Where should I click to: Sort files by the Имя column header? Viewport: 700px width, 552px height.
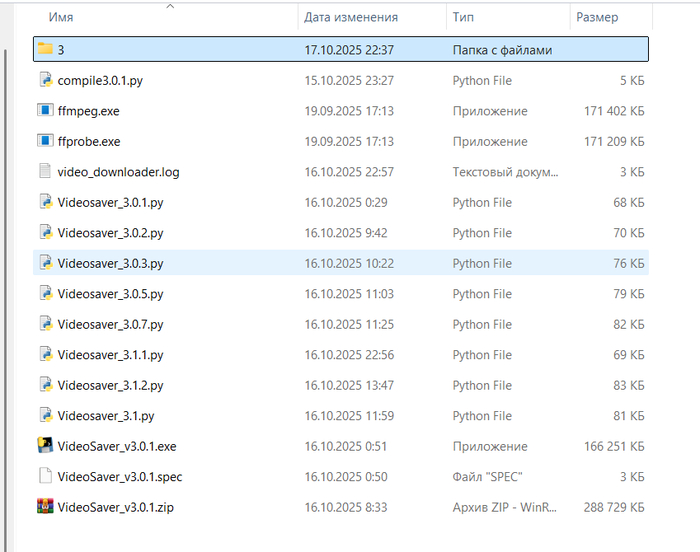[60, 18]
